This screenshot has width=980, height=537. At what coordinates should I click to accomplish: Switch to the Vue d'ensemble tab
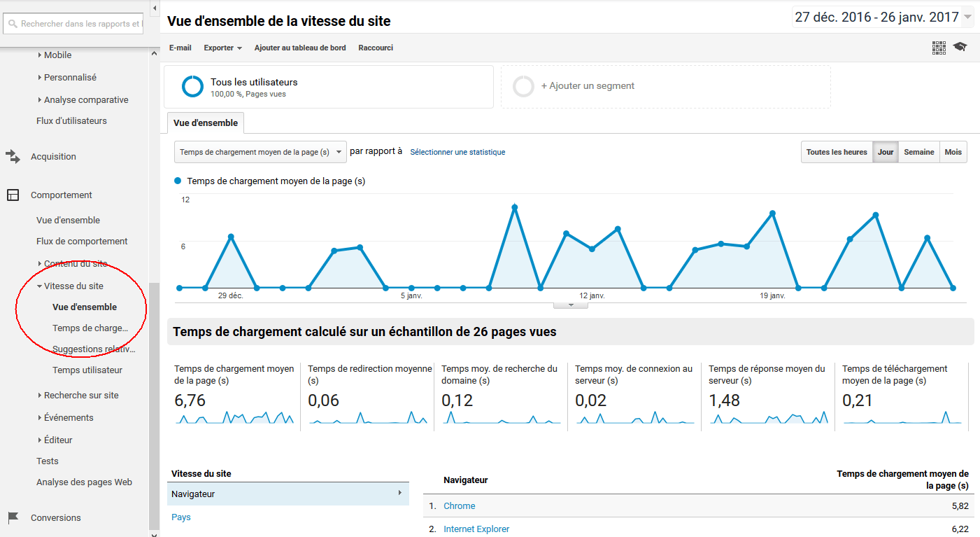[x=205, y=122]
